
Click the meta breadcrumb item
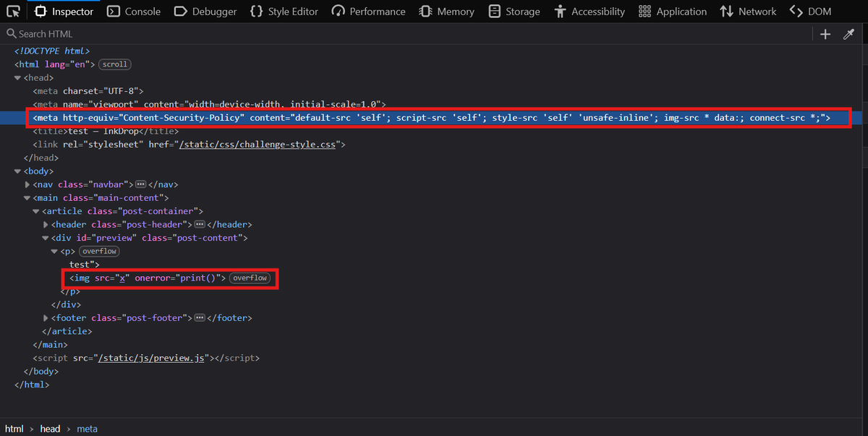pyautogui.click(x=87, y=429)
